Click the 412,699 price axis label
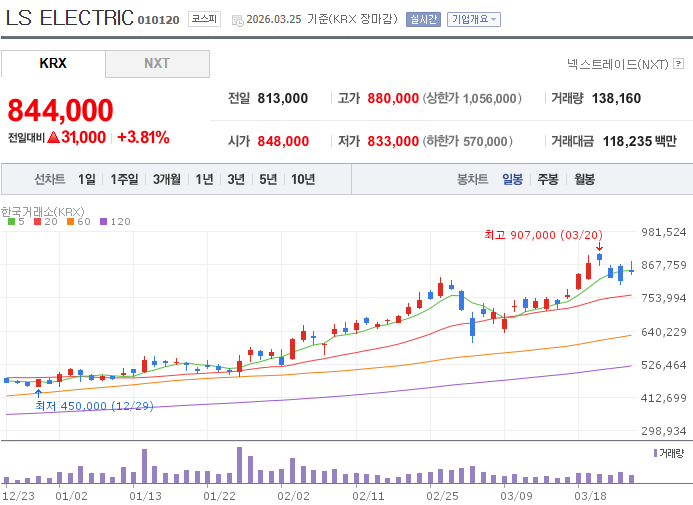Viewport: 693px width, 505px height. click(x=664, y=398)
